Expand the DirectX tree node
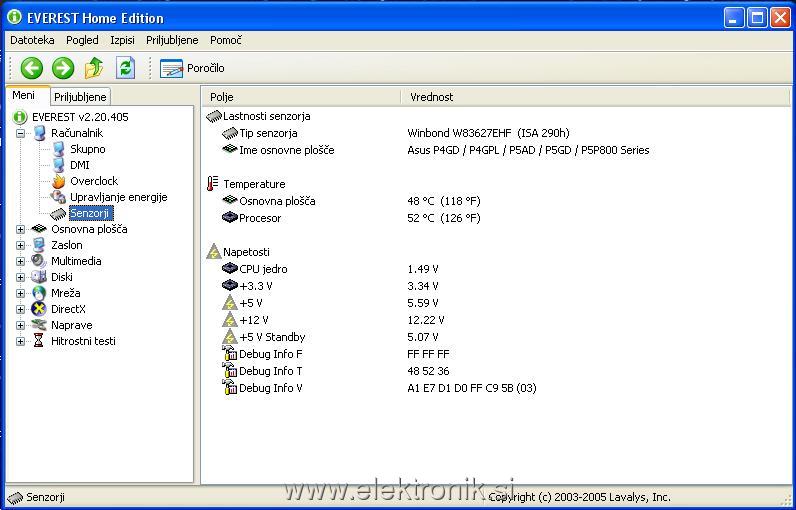 pos(20,309)
